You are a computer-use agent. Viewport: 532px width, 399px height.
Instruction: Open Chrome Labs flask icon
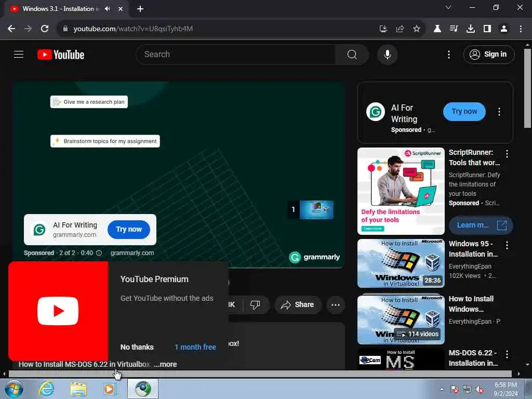click(437, 29)
